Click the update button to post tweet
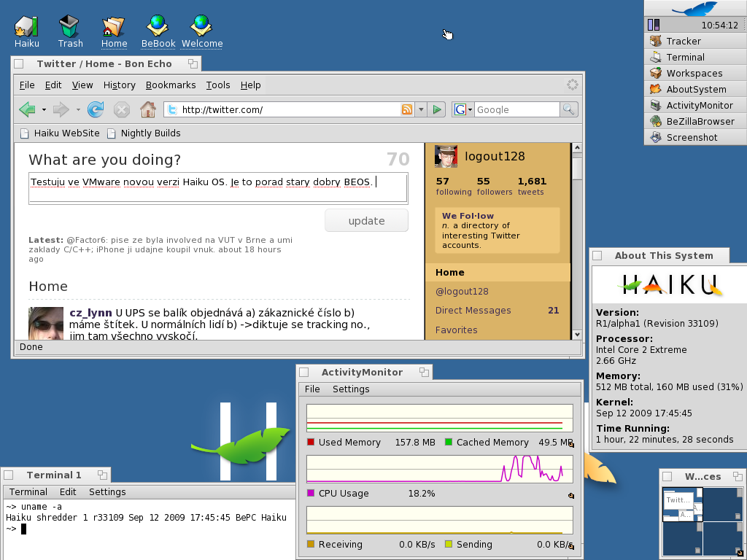This screenshot has width=747, height=560. point(366,221)
